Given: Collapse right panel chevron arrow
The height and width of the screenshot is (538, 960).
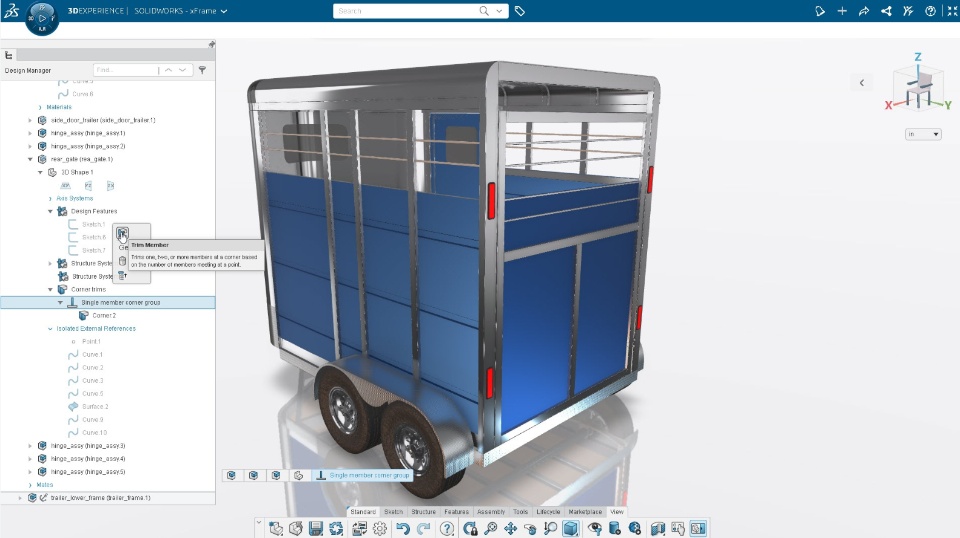Looking at the screenshot, I should pos(861,83).
